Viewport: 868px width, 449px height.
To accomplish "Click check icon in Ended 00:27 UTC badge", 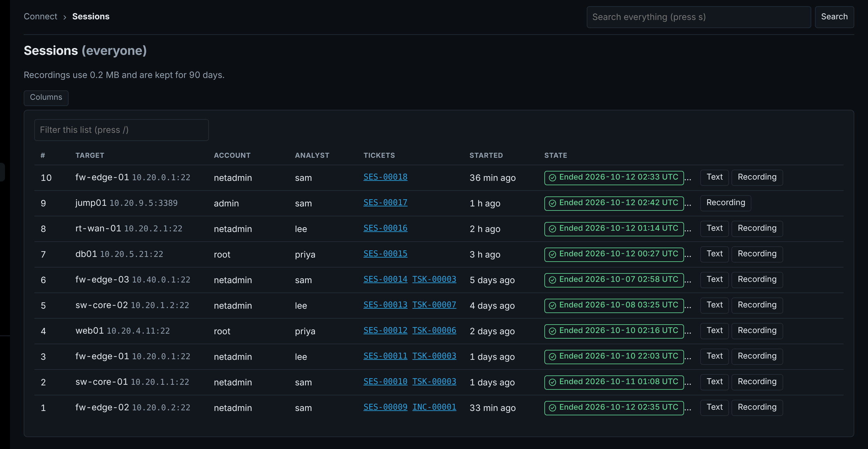I will point(552,254).
